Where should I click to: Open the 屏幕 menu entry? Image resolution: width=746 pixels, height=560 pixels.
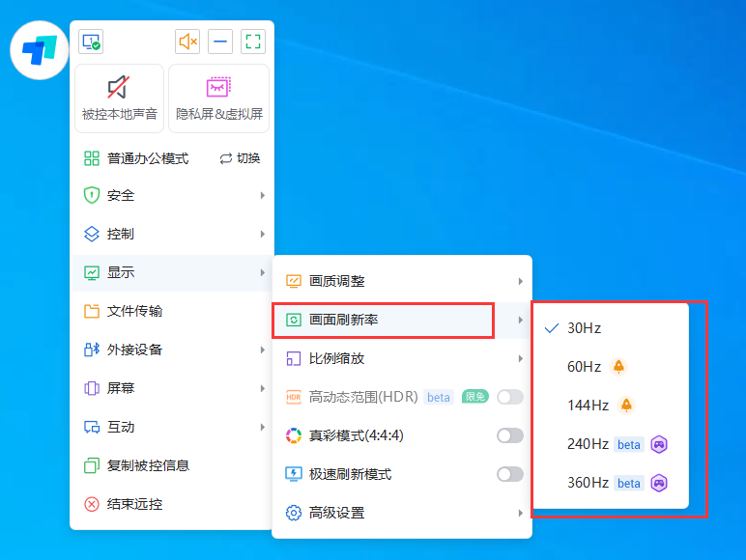coord(172,388)
